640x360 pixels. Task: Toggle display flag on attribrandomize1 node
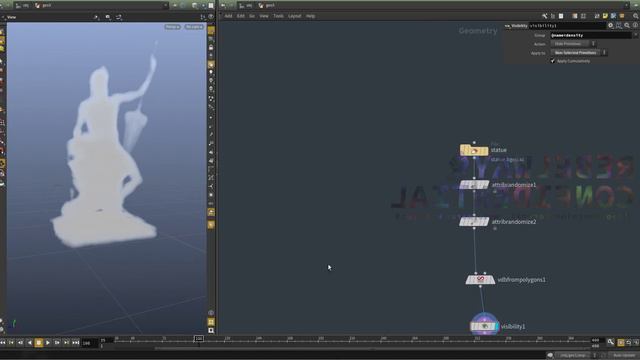pyautogui.click(x=486, y=185)
